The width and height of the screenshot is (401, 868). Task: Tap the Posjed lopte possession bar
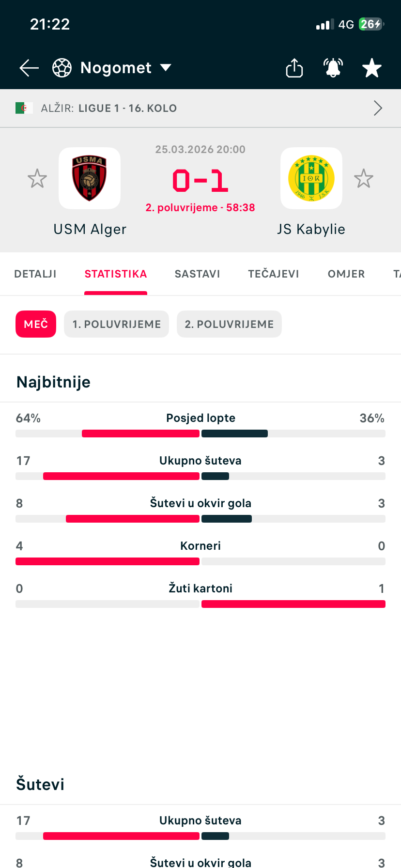coord(200,433)
